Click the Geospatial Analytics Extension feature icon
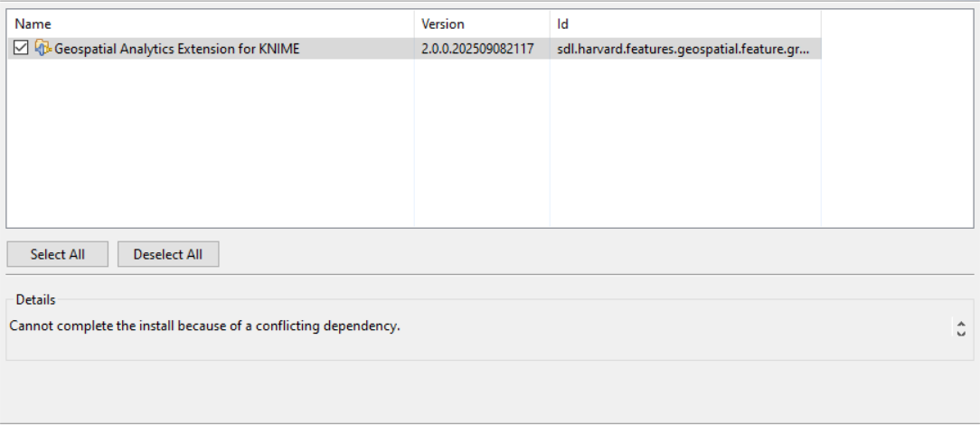980x425 pixels. 42,49
